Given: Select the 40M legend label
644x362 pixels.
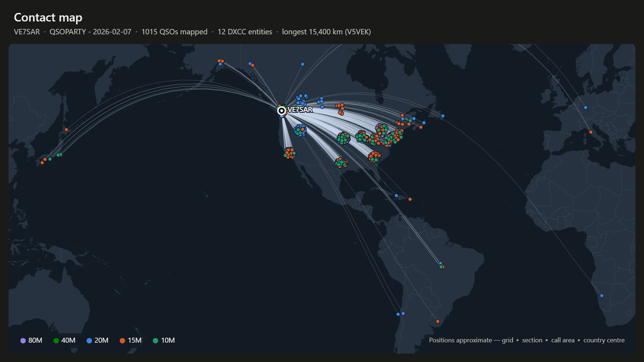Looking at the screenshot, I should coord(68,341).
